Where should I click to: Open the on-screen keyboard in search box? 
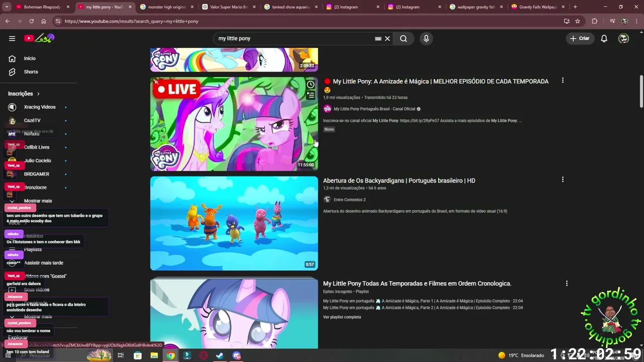click(378, 38)
